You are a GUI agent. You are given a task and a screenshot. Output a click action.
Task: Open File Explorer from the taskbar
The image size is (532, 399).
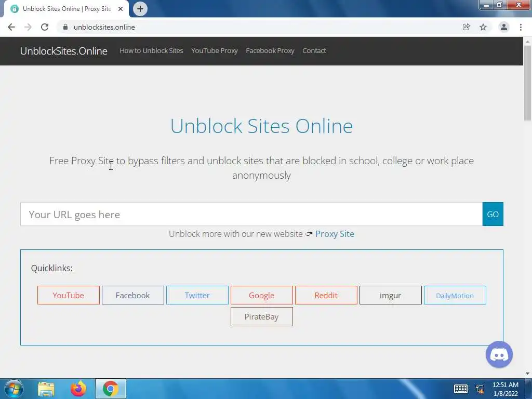point(46,389)
